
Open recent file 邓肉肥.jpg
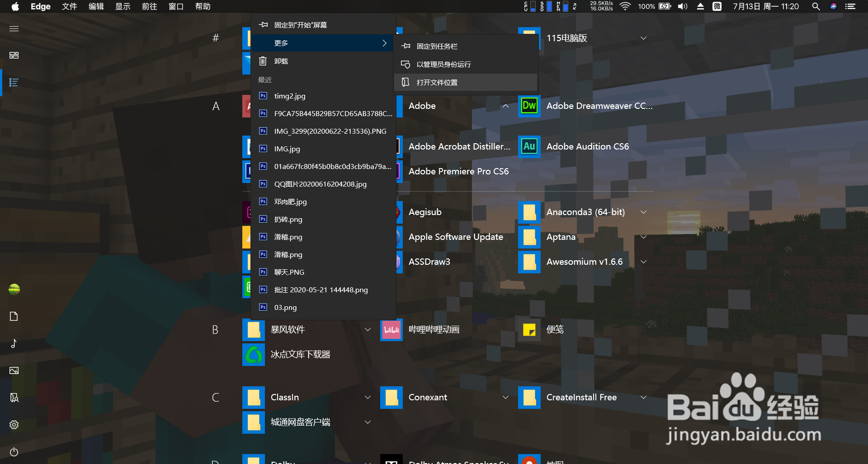point(323,202)
